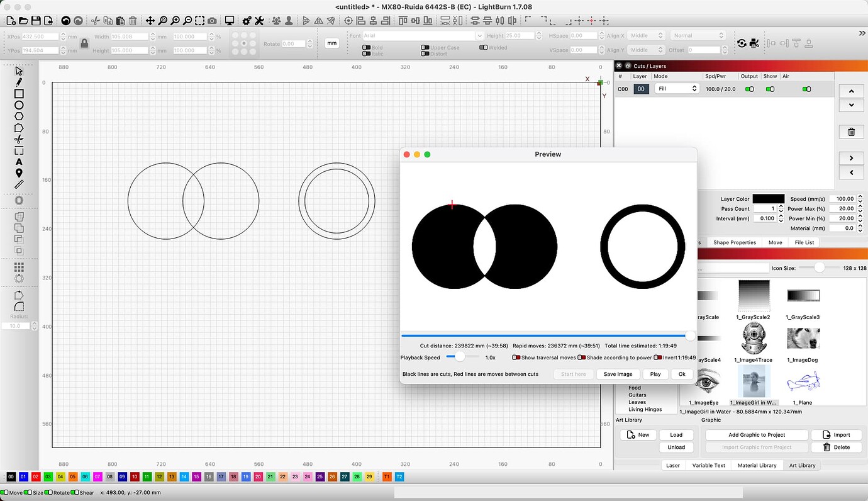Click the camera capture toolbar icon
The image size is (868, 501).
[x=212, y=20]
